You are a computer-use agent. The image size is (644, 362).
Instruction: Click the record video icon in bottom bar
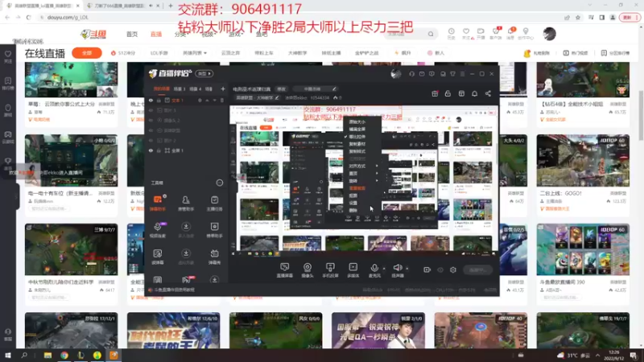point(427,269)
